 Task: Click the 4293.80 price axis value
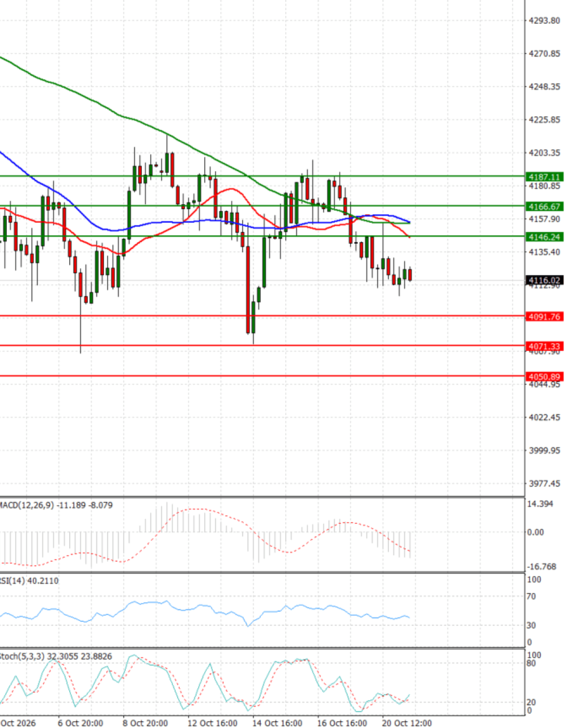point(544,20)
